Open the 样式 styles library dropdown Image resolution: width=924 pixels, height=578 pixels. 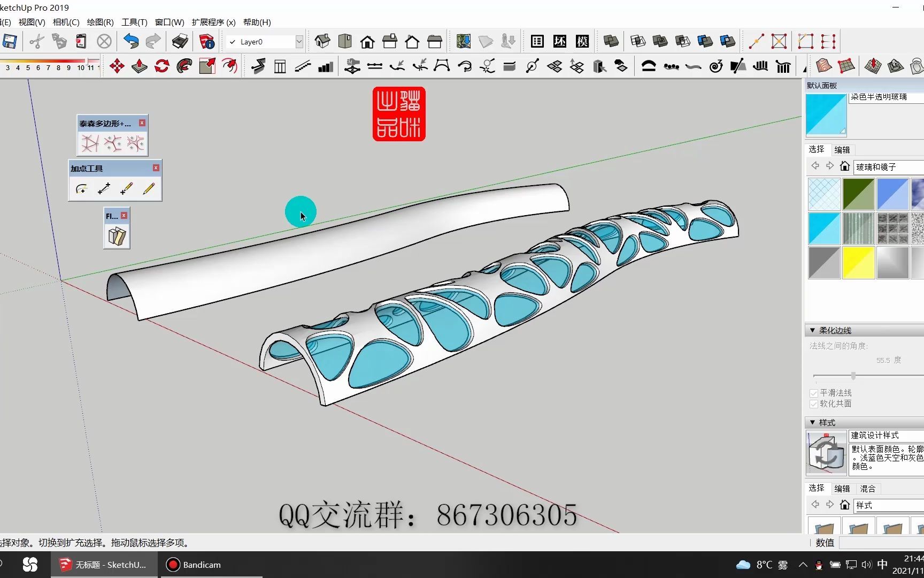[889, 505]
